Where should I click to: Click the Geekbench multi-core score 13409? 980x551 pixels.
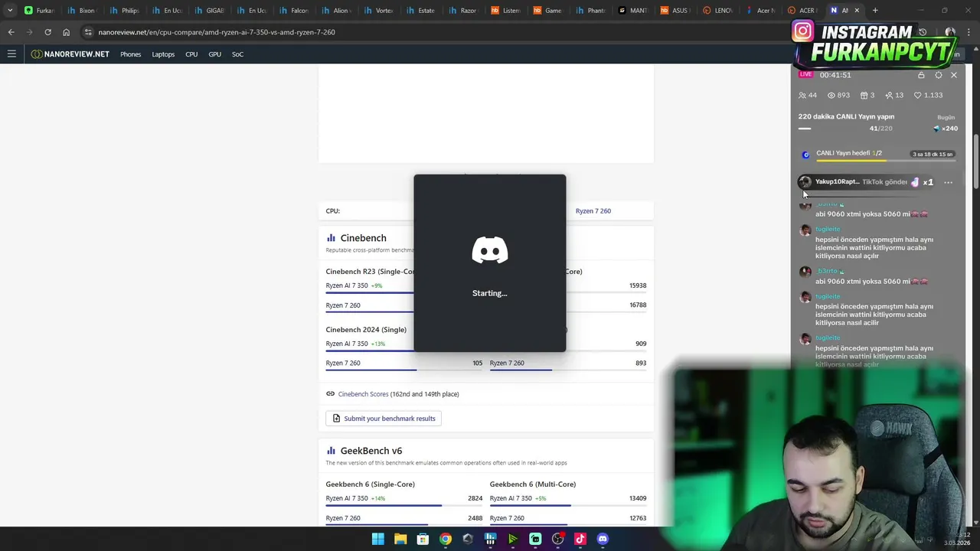pos(638,498)
